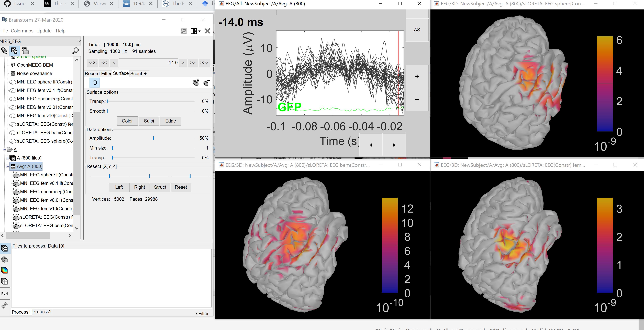Image resolution: width=644 pixels, height=330 pixels.
Task: Select functional data by subjects view
Action: pos(14,51)
